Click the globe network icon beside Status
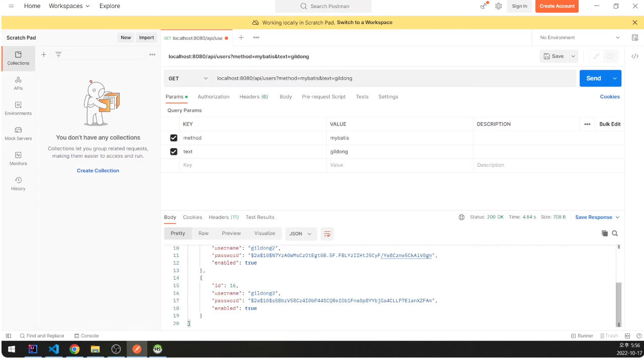This screenshot has height=358, width=644. [462, 217]
